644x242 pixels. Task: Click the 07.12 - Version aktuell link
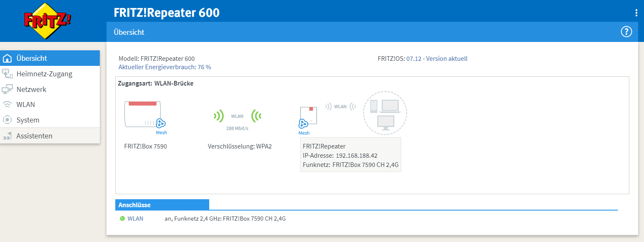[437, 59]
